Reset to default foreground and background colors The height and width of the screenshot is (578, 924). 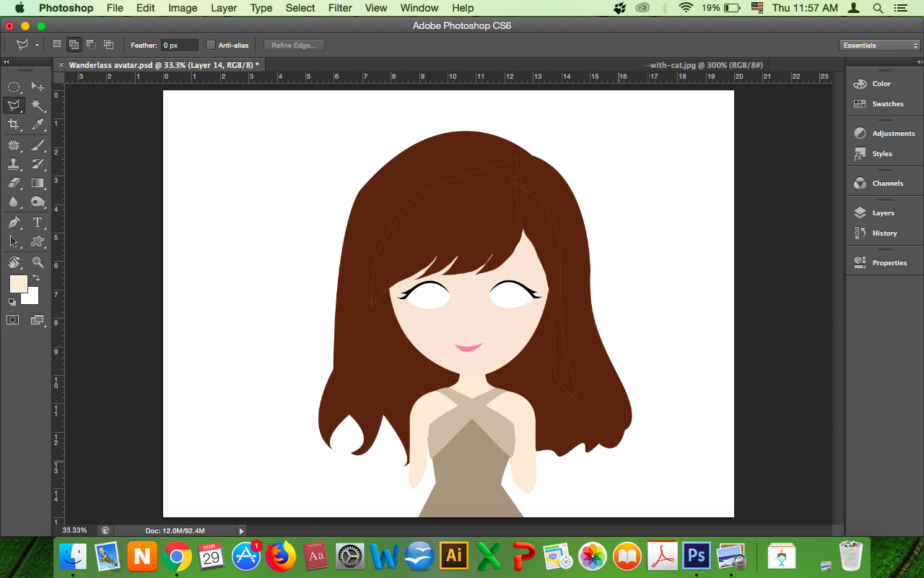tap(12, 302)
